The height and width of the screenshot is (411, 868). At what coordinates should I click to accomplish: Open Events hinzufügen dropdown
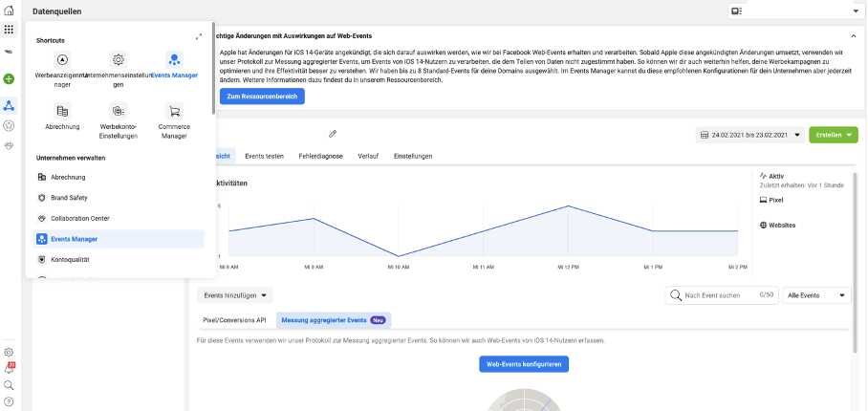234,295
